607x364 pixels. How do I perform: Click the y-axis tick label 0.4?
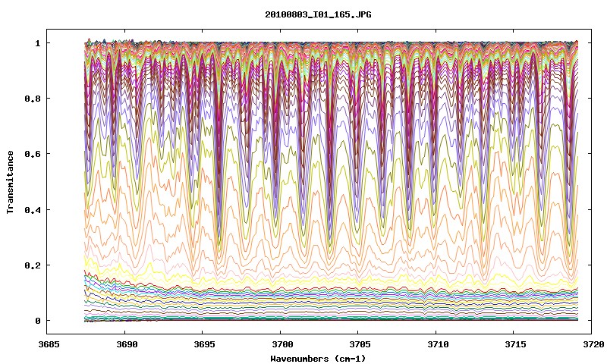[32, 209]
